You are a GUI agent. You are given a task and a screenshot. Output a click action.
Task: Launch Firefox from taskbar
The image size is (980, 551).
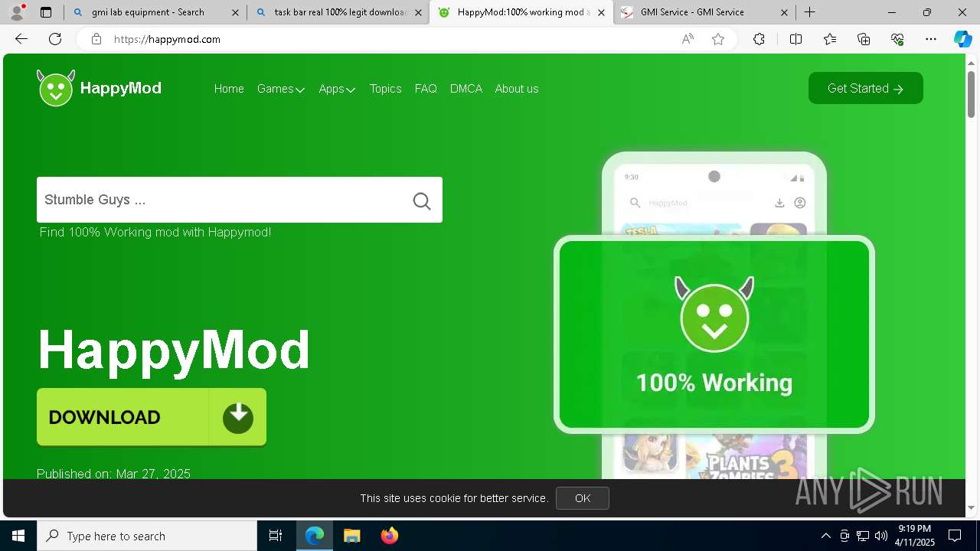[x=389, y=536]
